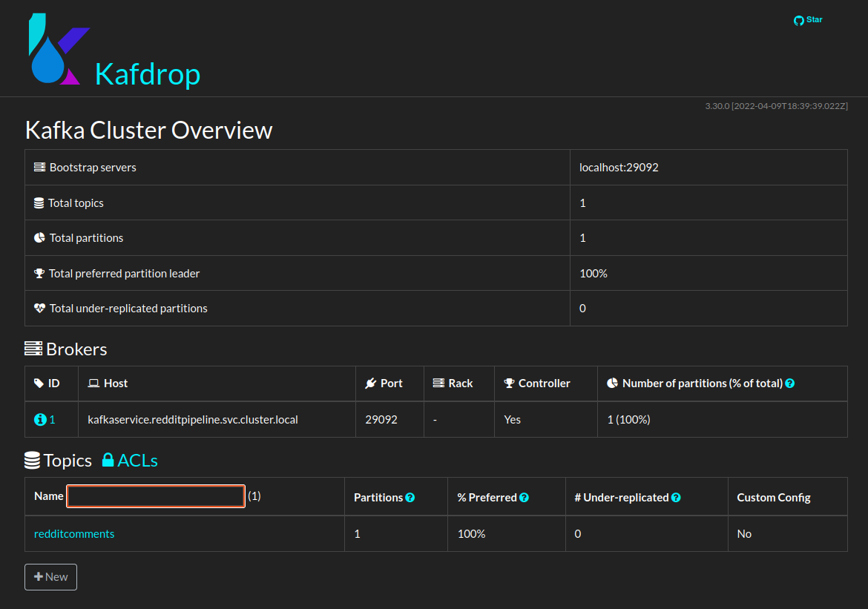Click the GitHub Star icon

[798, 21]
